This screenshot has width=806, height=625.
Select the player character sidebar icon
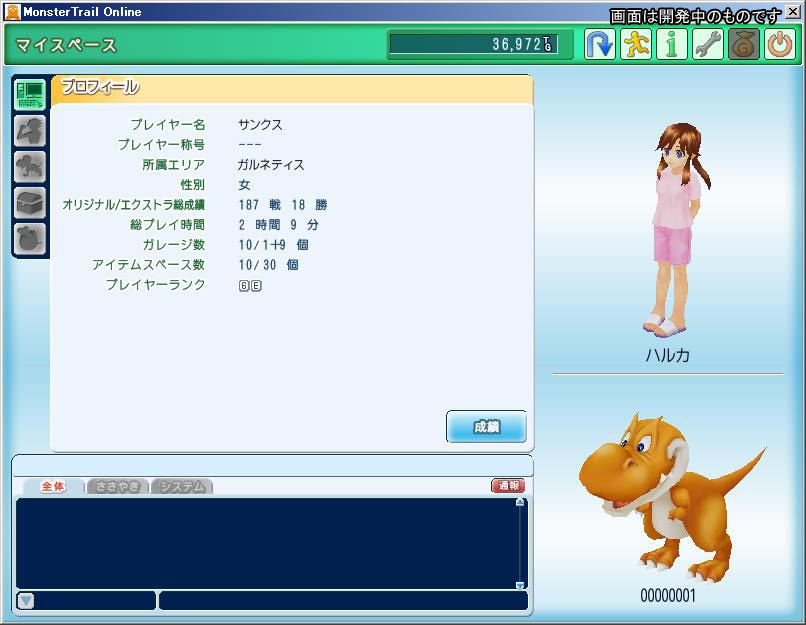tap(30, 131)
